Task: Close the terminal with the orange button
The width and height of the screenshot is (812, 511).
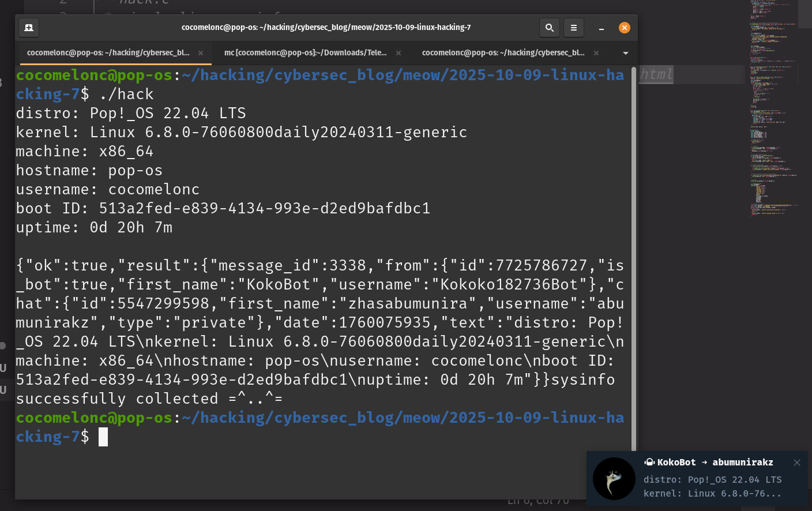Action: tap(624, 28)
